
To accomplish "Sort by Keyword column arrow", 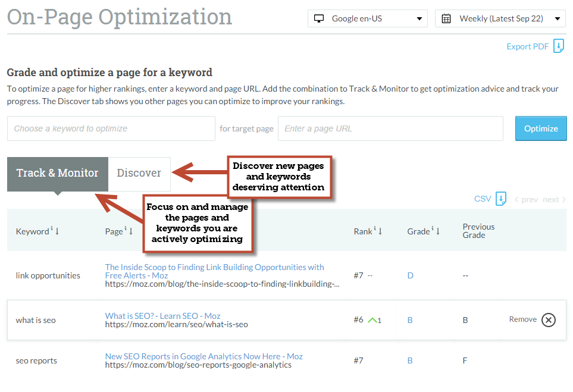I will coord(57,231).
